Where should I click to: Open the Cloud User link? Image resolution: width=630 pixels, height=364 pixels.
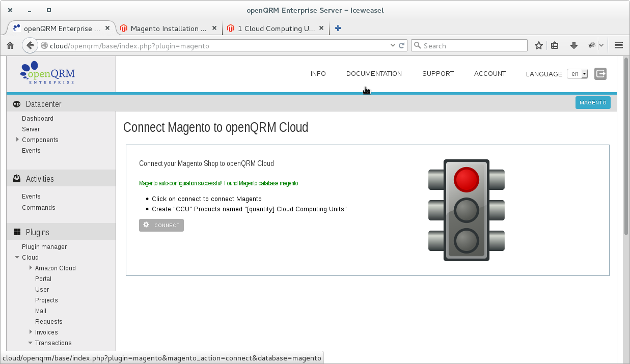point(42,290)
